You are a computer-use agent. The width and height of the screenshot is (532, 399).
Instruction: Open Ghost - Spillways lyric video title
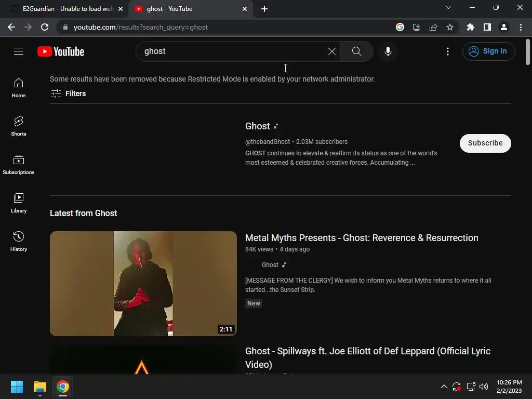pyautogui.click(x=368, y=357)
